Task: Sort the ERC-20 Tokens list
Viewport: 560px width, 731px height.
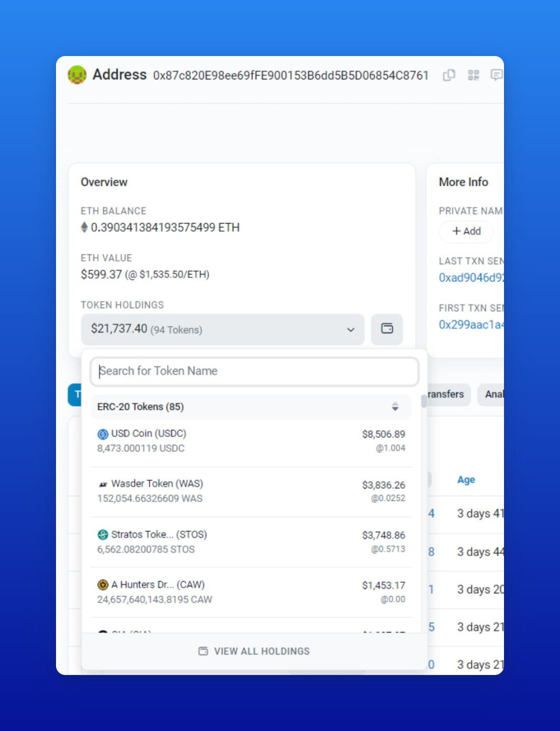Action: click(395, 407)
